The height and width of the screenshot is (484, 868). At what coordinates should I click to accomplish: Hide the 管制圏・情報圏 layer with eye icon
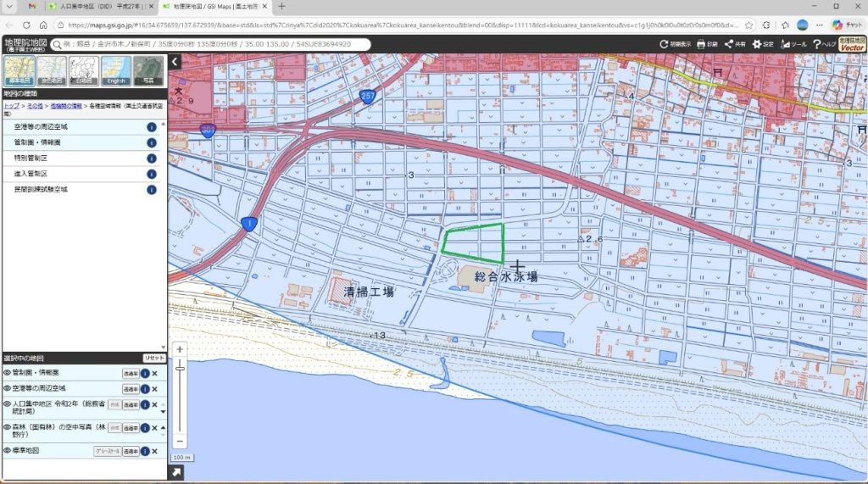point(7,373)
